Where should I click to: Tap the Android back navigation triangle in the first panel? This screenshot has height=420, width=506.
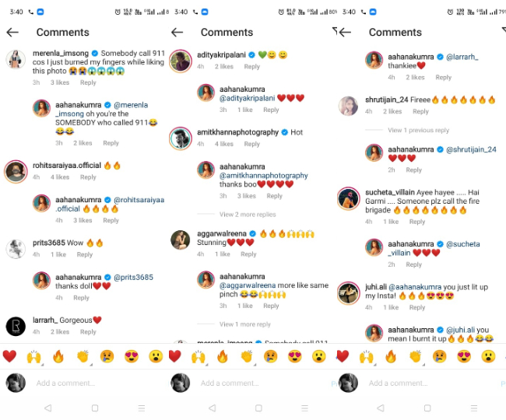[48, 408]
